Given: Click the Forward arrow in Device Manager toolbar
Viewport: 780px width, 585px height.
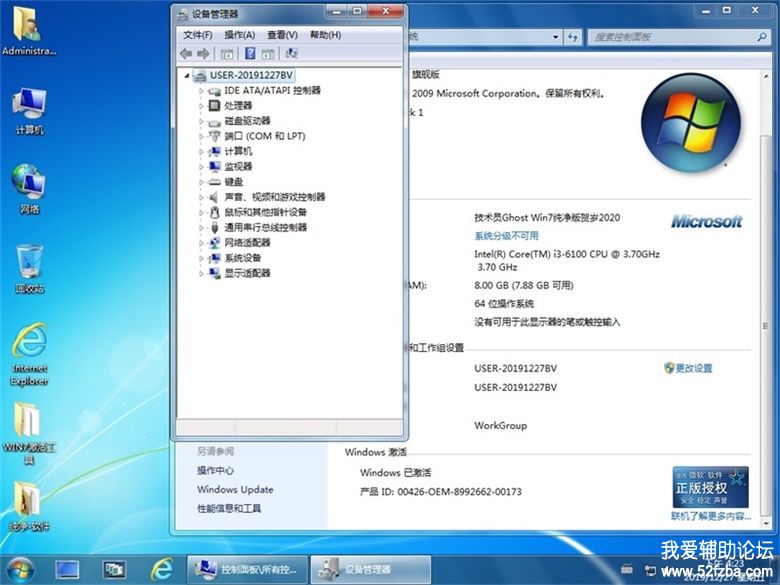Looking at the screenshot, I should click(x=203, y=54).
